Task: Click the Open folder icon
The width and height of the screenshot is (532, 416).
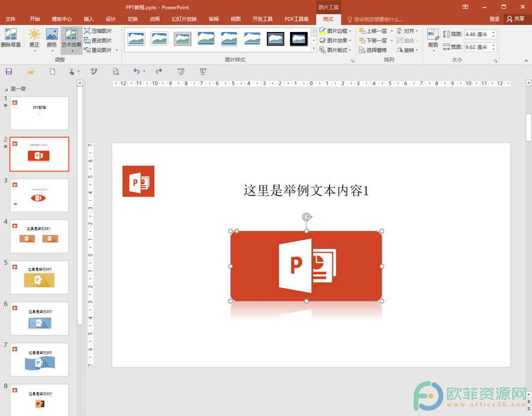Action: coord(31,71)
